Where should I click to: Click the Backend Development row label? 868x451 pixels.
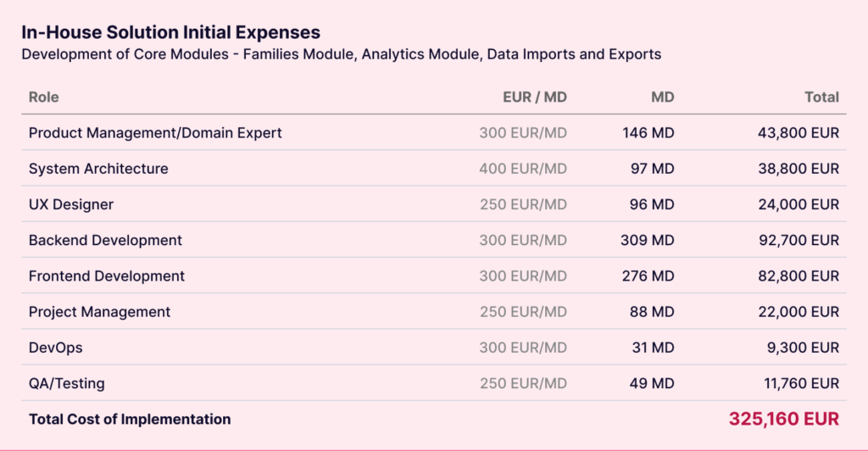tap(105, 240)
